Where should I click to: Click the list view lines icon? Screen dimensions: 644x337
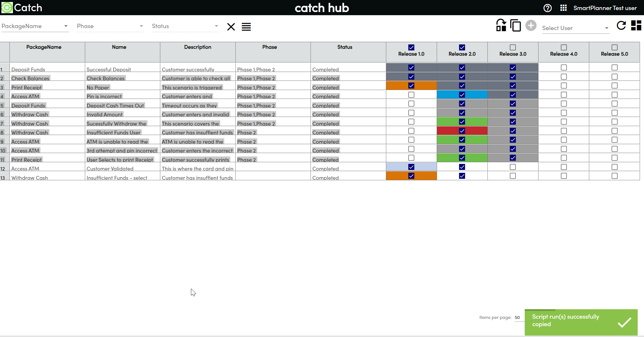[x=246, y=27]
